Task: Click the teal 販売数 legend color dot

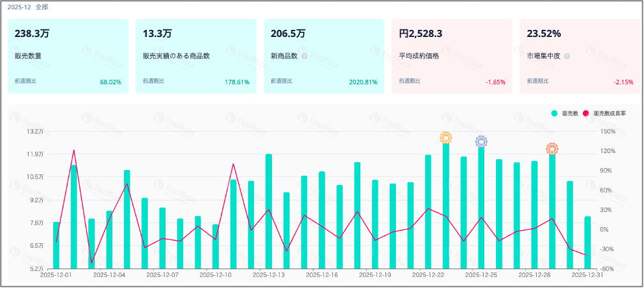Action: (554, 114)
